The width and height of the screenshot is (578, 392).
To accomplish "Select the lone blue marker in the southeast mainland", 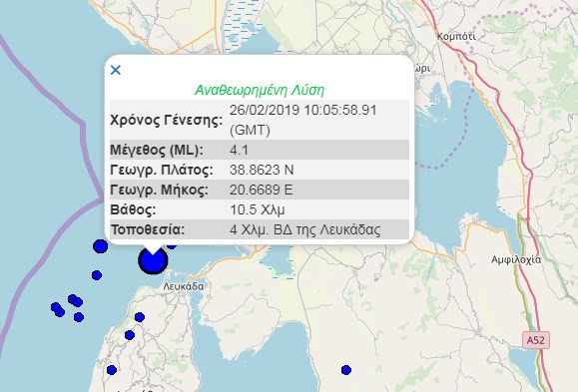I will (x=345, y=370).
